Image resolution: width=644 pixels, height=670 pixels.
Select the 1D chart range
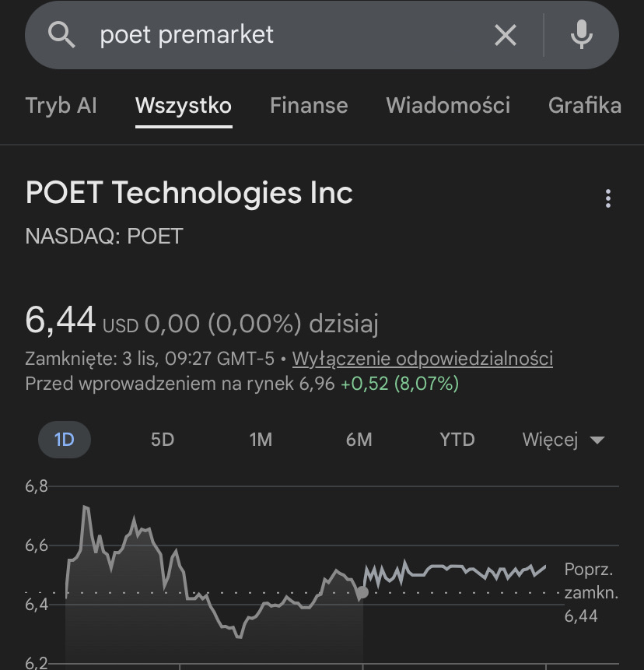point(64,440)
